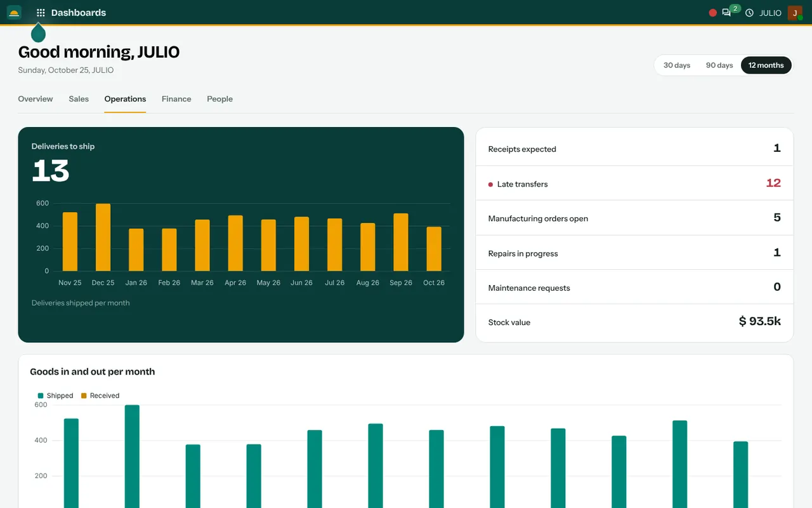Click the Deliveries to ship count 13
The image size is (812, 508).
[51, 171]
